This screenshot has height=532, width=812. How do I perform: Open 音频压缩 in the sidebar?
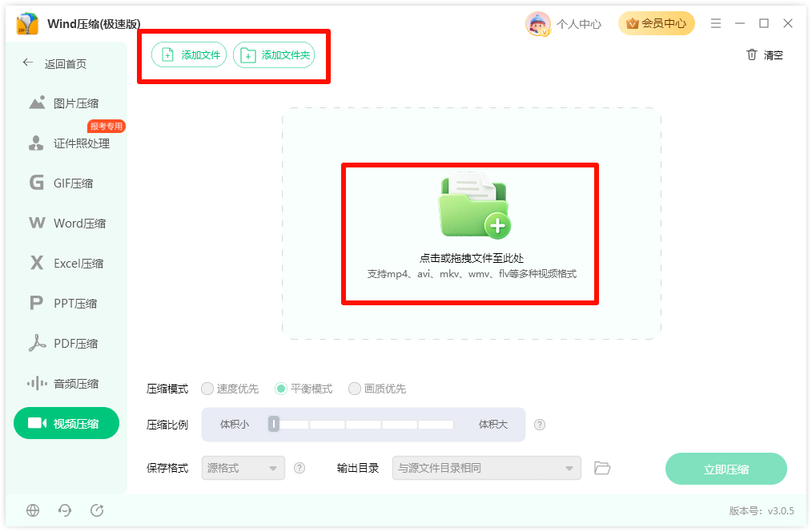click(63, 383)
